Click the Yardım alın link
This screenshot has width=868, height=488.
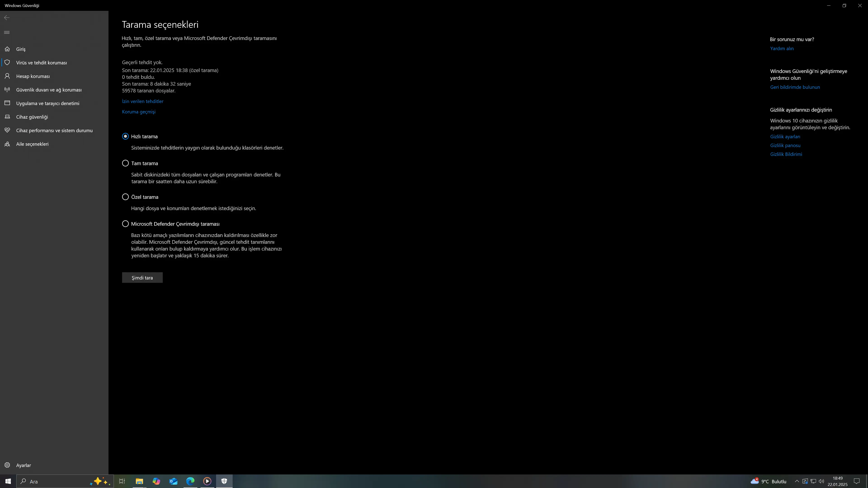[782, 49]
